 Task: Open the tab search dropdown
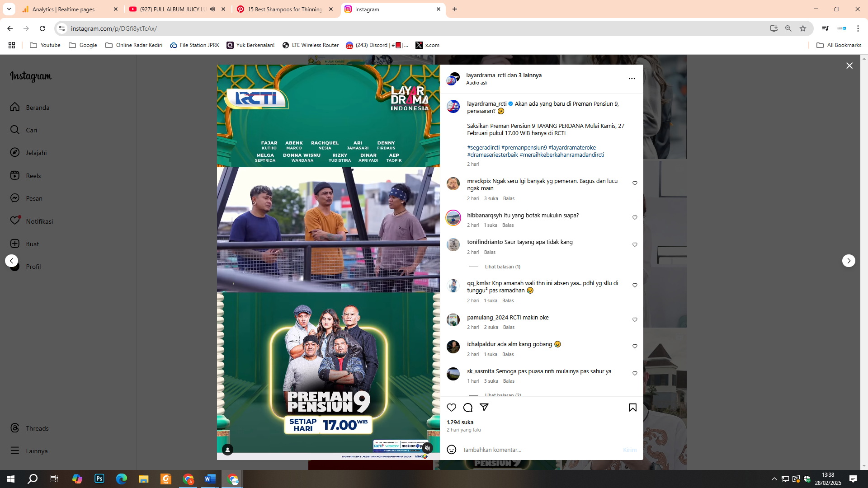[x=9, y=9]
